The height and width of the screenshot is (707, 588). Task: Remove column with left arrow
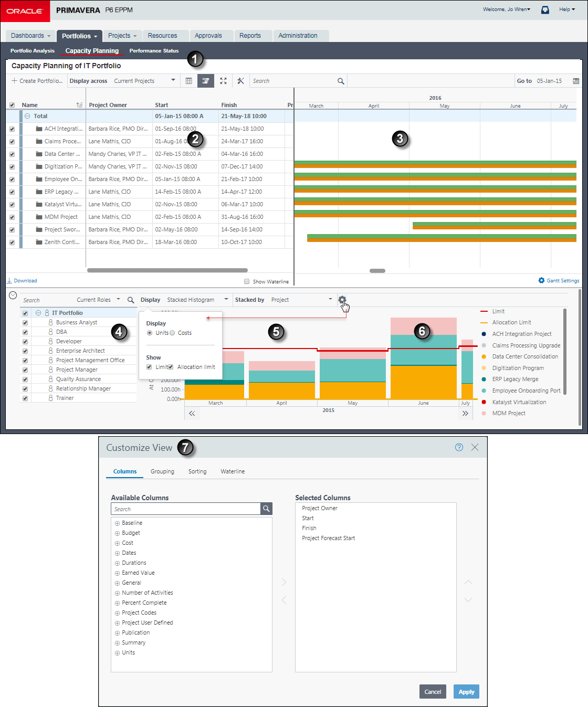[x=284, y=599]
